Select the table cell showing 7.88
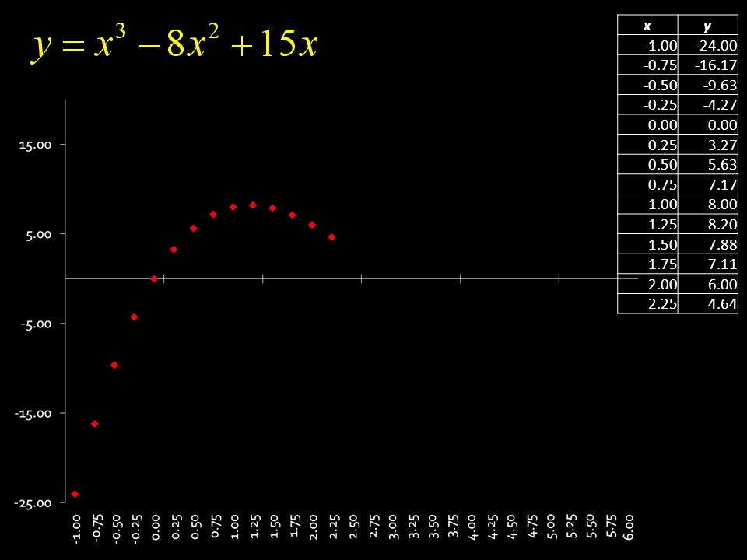Image resolution: width=747 pixels, height=560 pixels. [707, 243]
